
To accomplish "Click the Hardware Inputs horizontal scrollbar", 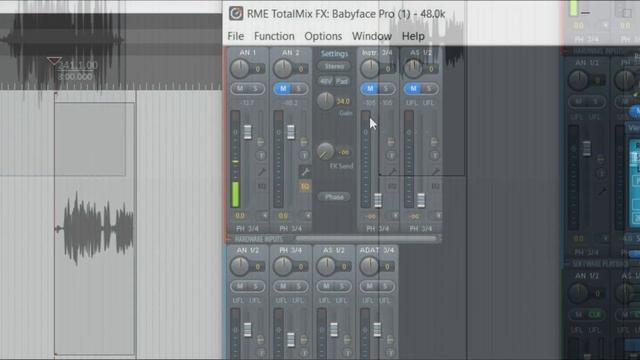I will pyautogui.click(x=367, y=238).
